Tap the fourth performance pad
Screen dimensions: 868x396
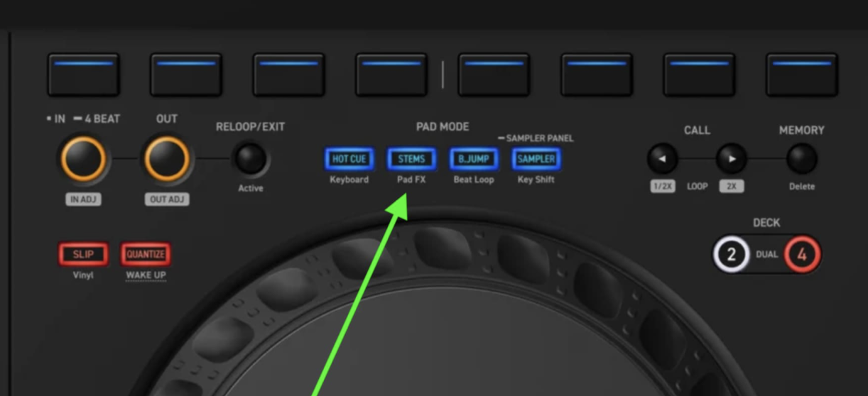391,75
